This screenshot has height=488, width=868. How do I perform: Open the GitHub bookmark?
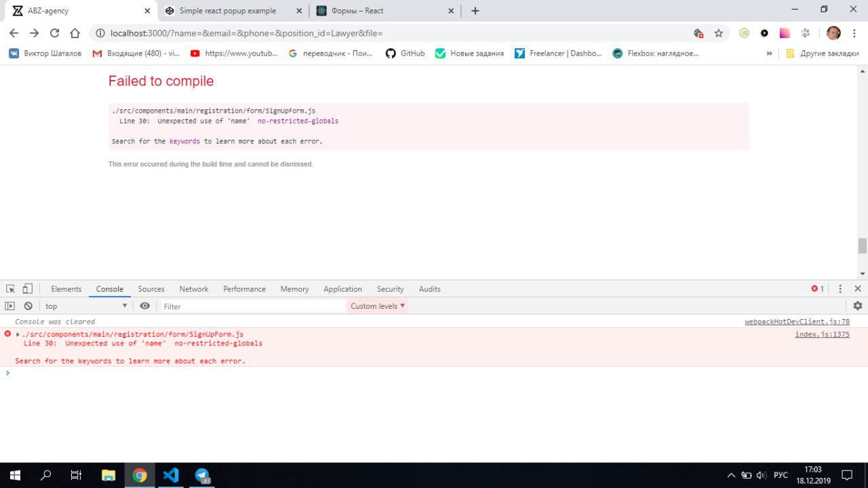click(405, 53)
